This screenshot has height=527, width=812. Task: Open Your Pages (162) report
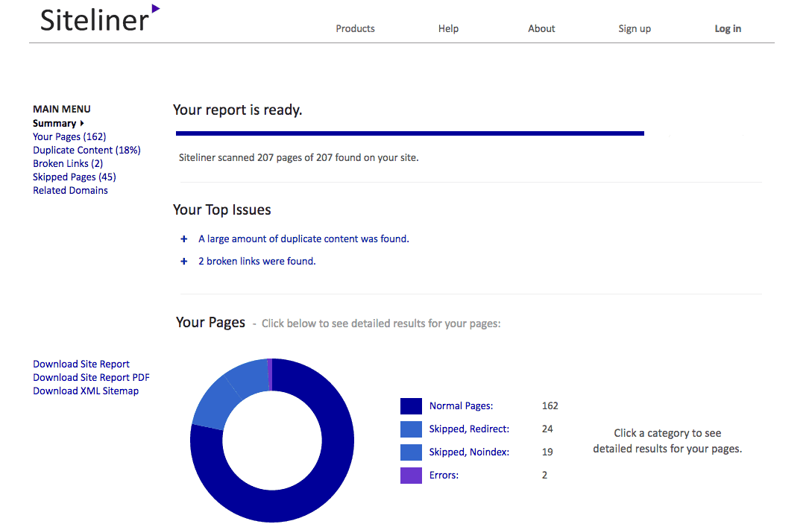pyautogui.click(x=69, y=136)
